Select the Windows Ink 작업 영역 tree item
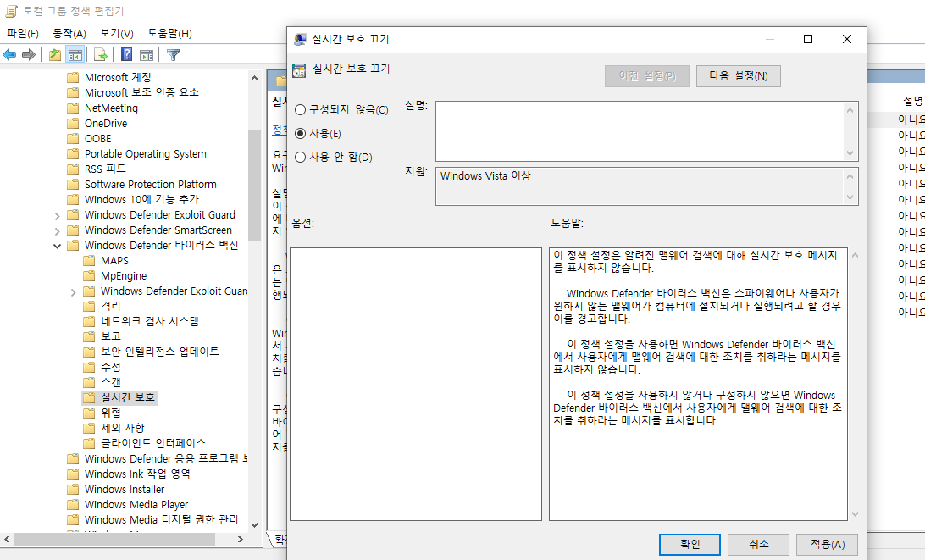Screen dimensions: 925x560 (137, 474)
